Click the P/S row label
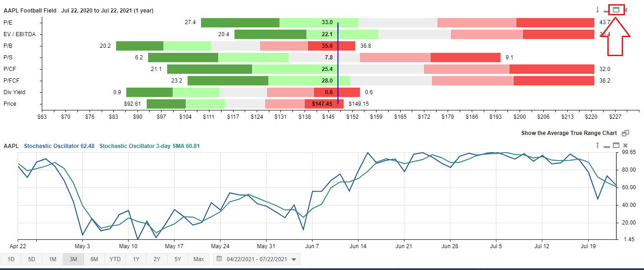This screenshot has width=644, height=270. coord(8,57)
